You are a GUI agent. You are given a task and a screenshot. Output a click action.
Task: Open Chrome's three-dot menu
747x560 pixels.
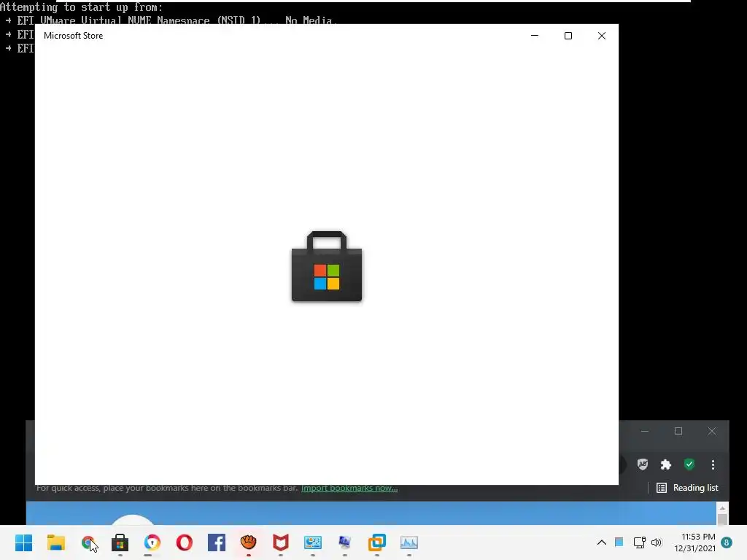(x=713, y=464)
